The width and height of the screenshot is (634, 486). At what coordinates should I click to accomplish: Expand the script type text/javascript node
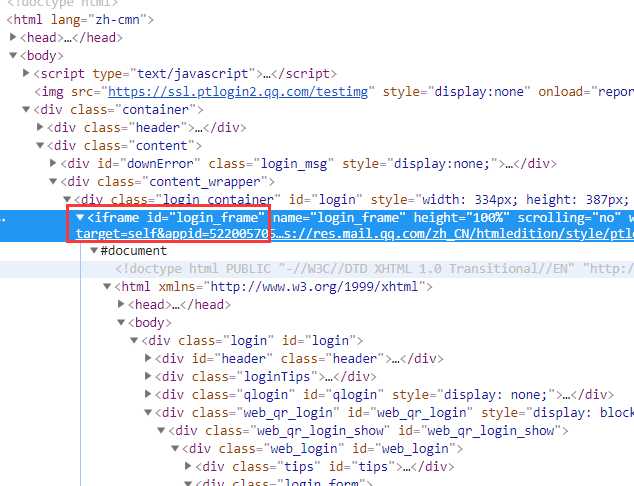26,73
